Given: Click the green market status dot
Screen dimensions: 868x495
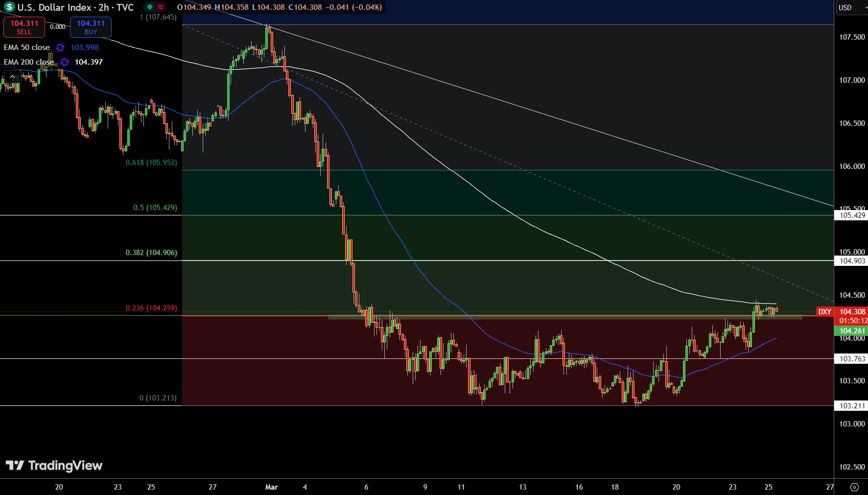Looking at the screenshot, I should 150,7.
